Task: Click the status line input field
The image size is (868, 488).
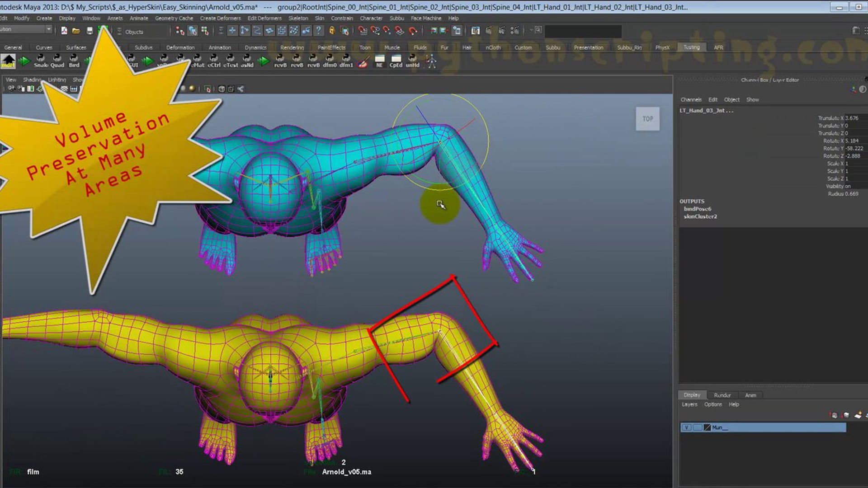Action: [583, 31]
